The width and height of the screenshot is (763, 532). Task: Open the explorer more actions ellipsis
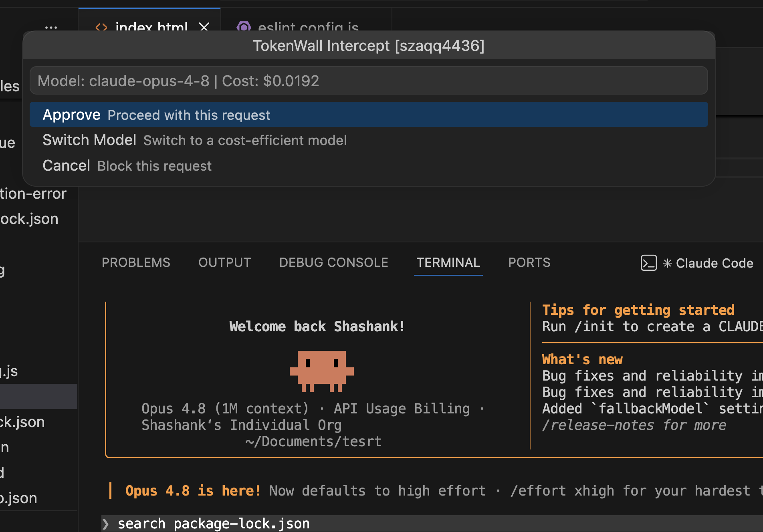[x=51, y=28]
